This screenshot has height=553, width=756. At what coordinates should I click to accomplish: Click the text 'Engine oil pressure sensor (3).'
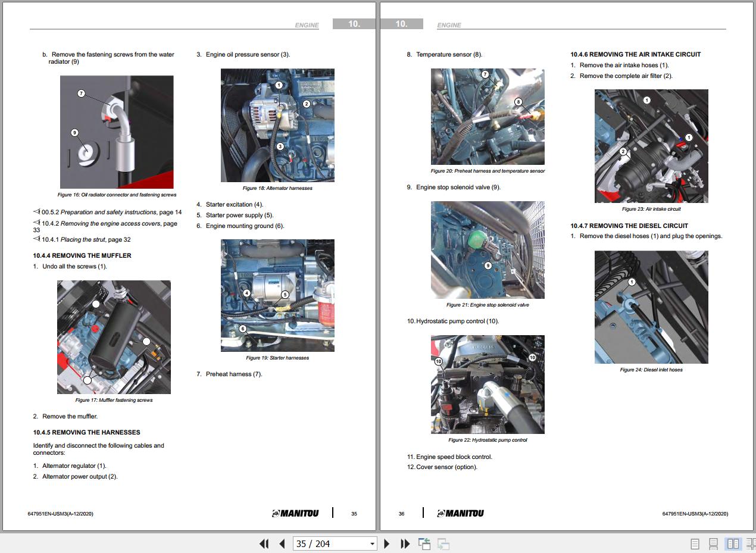(x=248, y=54)
